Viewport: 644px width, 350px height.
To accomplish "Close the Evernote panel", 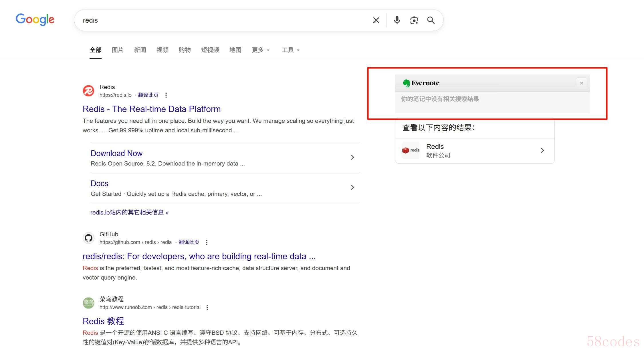I will (x=581, y=83).
